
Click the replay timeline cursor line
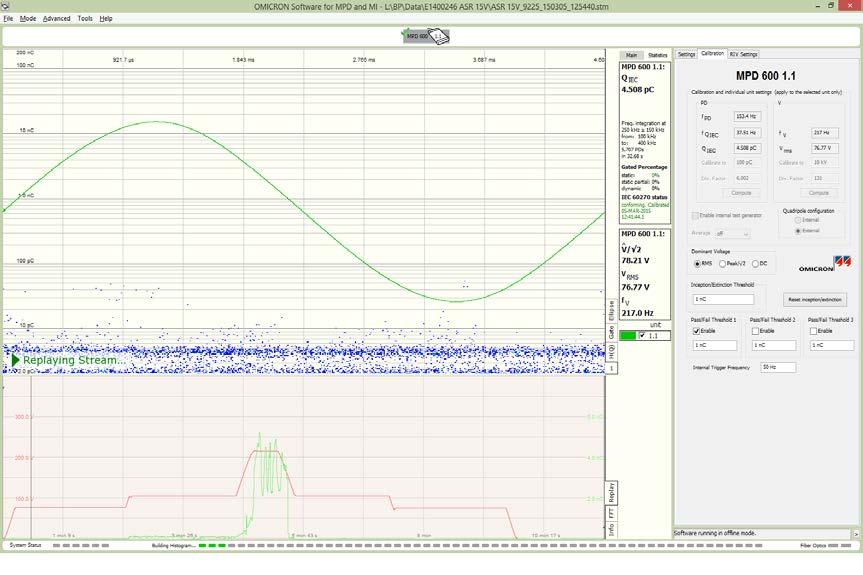pyautogui.click(x=31, y=458)
